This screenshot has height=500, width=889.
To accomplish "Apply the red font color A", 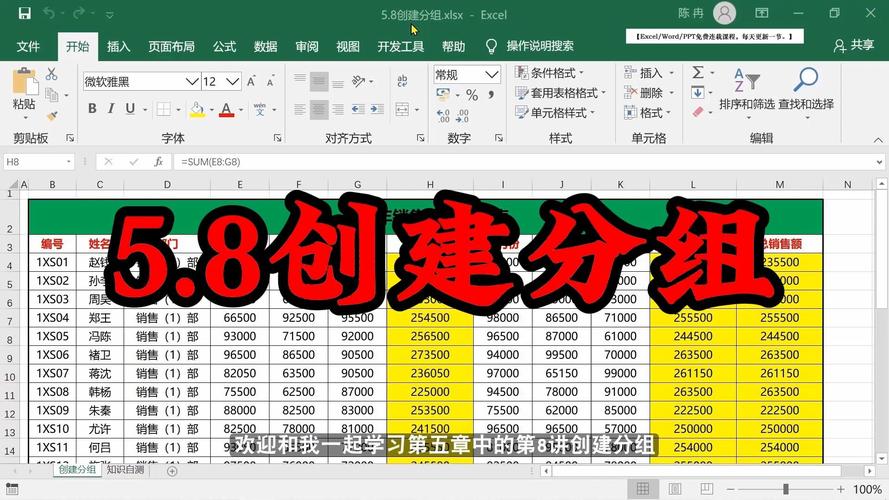I will [227, 109].
